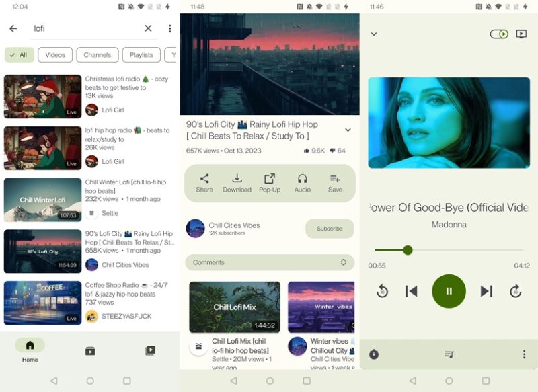The image size is (538, 392).
Task: Toggle the background playback switch
Action: (x=500, y=34)
